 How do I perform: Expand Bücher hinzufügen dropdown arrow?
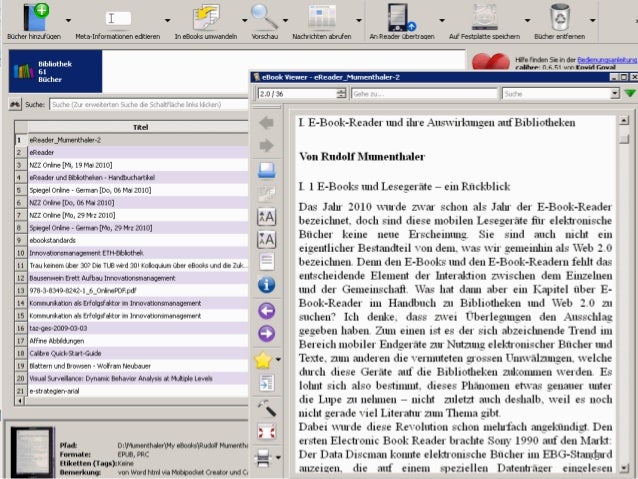point(68,20)
